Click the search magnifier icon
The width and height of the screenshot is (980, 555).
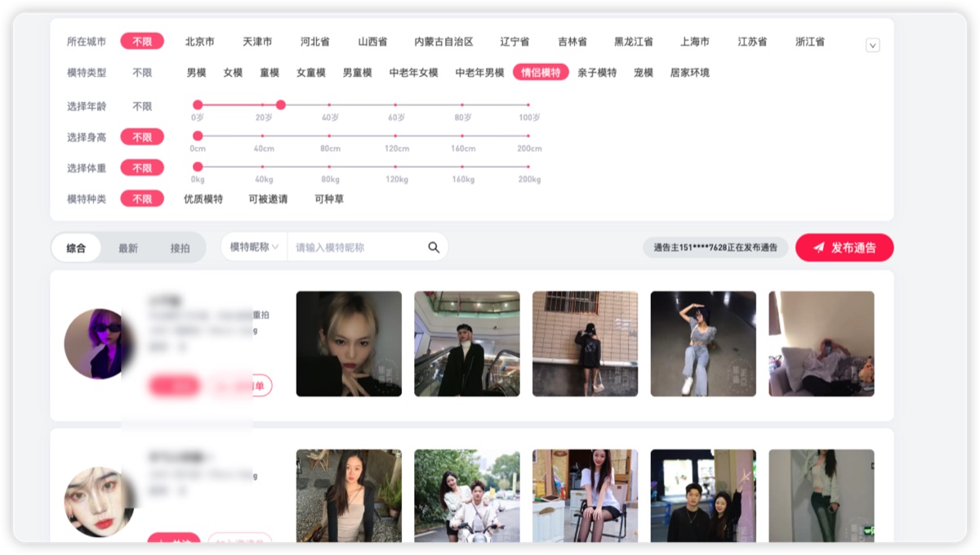pos(434,247)
